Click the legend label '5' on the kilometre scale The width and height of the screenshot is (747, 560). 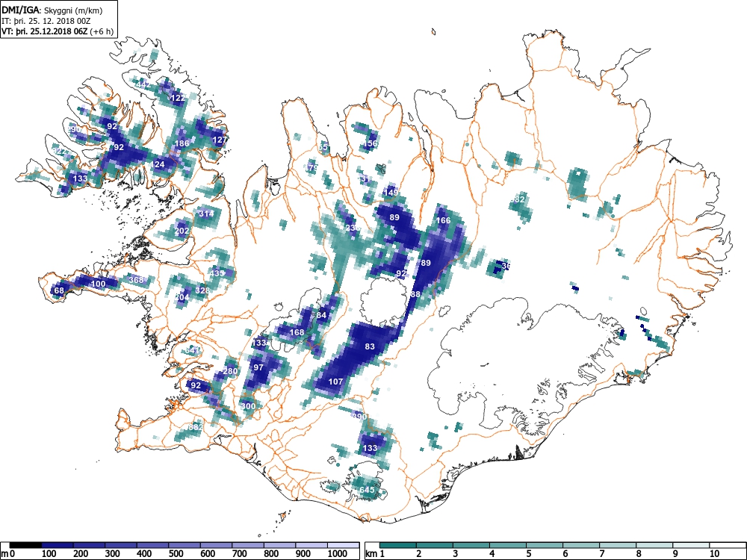pos(528,553)
